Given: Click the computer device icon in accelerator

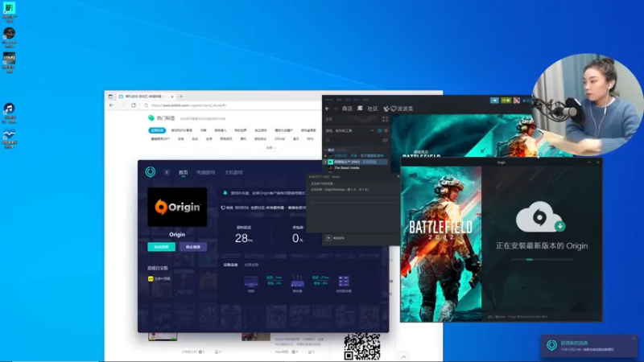Looking at the screenshot, I should (251, 282).
